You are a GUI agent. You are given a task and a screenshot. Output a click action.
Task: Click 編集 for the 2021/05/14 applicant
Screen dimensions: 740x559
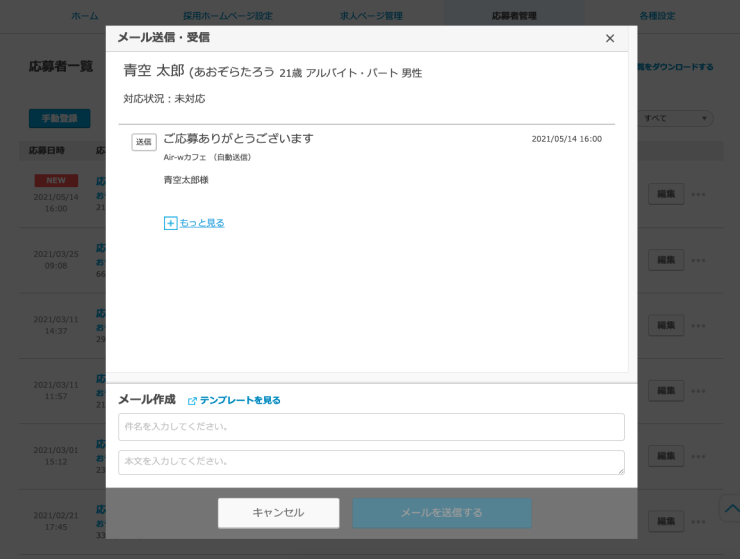point(666,194)
